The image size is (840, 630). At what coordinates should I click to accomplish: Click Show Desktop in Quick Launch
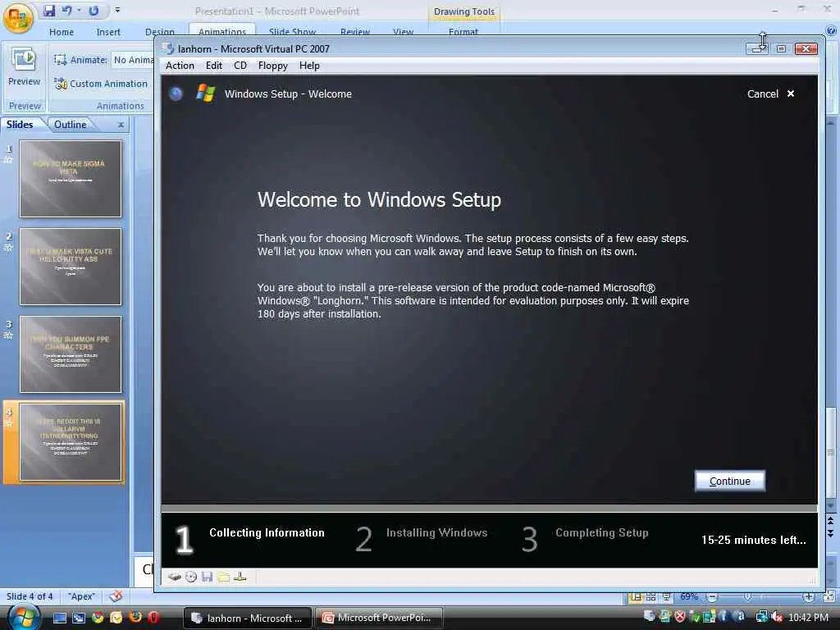point(59,618)
